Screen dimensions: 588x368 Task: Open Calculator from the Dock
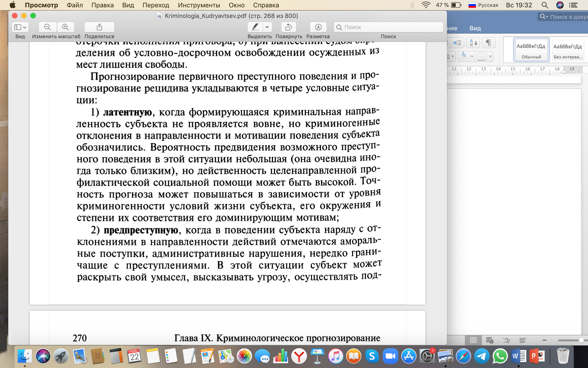tap(116, 356)
